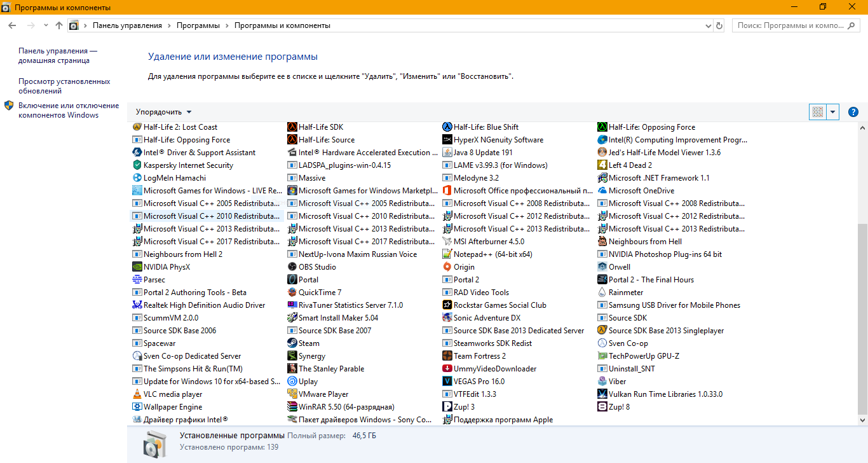Navigate to Программы breadcrumb
The image size is (868, 463).
[198, 25]
